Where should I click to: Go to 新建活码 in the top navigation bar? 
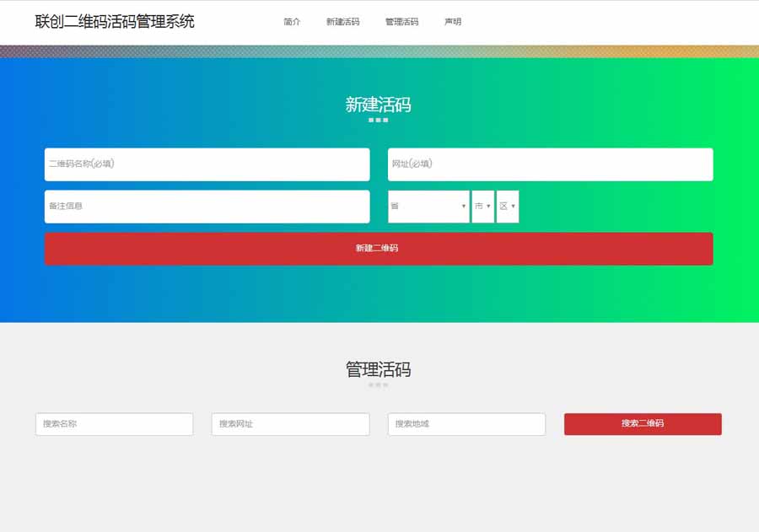pos(342,22)
